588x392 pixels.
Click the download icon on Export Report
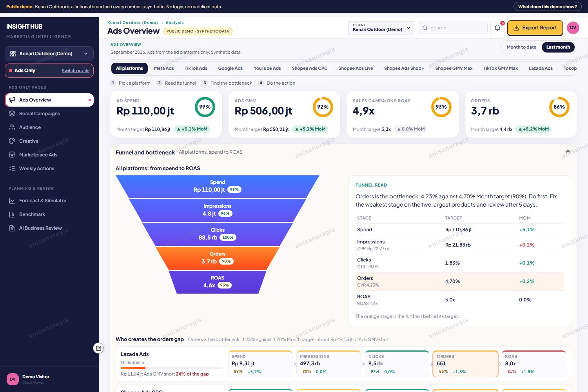[516, 28]
